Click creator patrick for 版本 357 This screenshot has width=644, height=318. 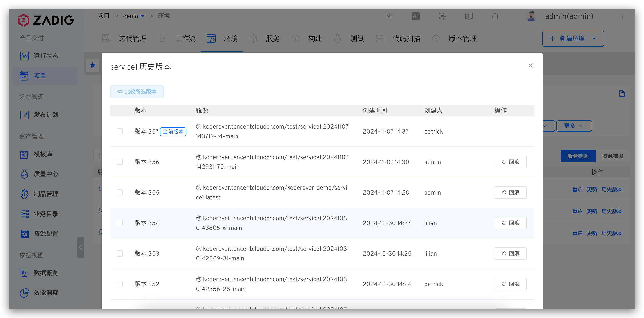click(x=433, y=132)
